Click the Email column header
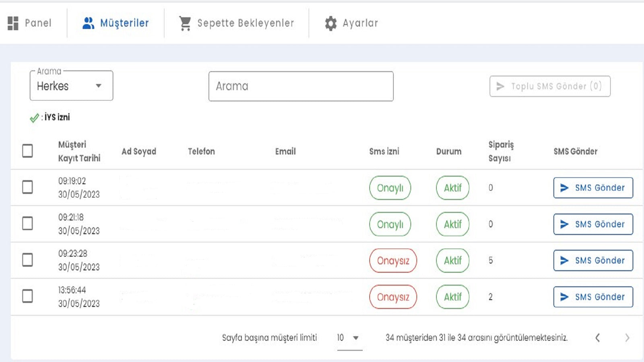The width and height of the screenshot is (644, 362). pyautogui.click(x=285, y=151)
